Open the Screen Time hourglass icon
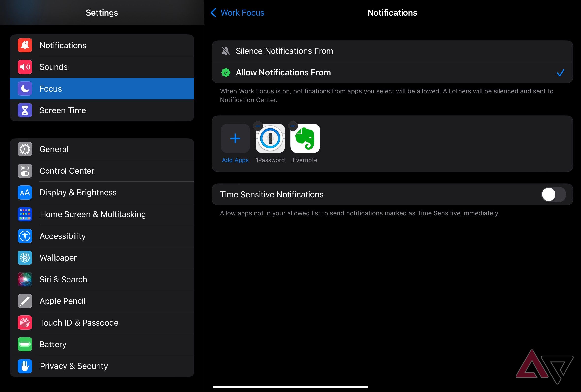Image resolution: width=581 pixels, height=392 pixels. [25, 110]
